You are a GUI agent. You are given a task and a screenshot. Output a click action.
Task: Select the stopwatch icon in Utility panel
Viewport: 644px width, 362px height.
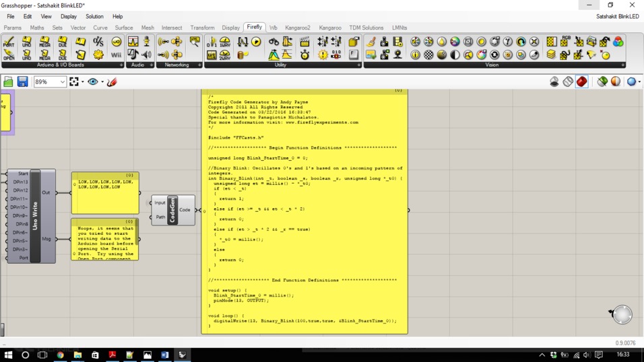click(x=304, y=55)
